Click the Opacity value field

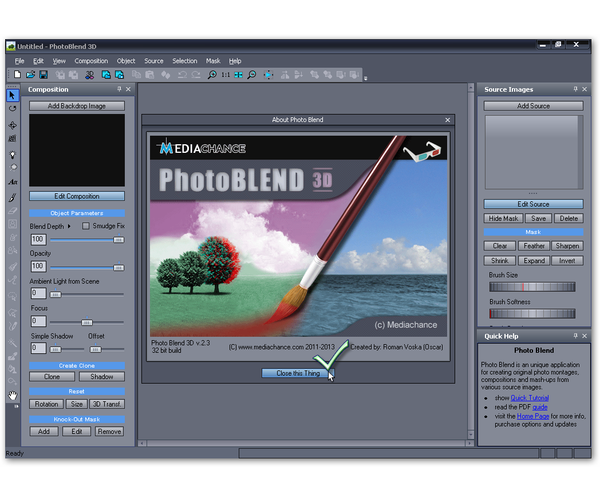38,266
